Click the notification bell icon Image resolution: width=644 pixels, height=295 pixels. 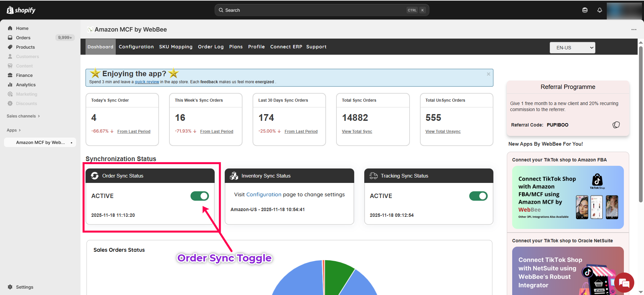[x=600, y=10]
